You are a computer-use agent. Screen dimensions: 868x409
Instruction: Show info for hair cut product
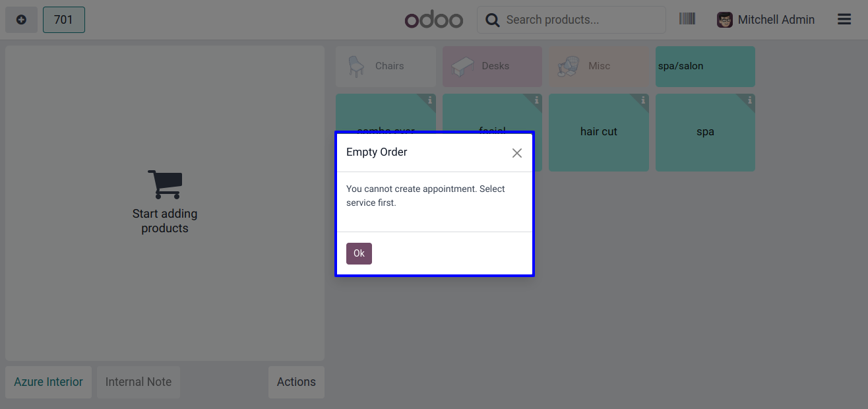click(x=643, y=100)
